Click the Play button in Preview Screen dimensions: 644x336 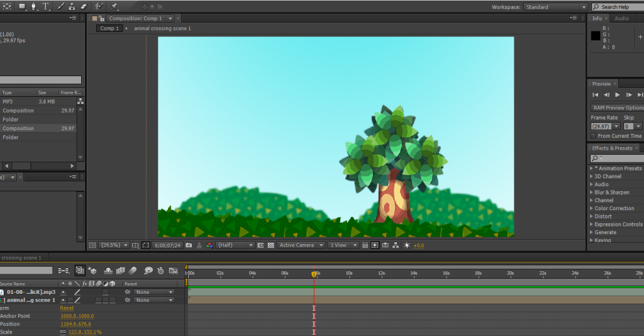[618, 95]
